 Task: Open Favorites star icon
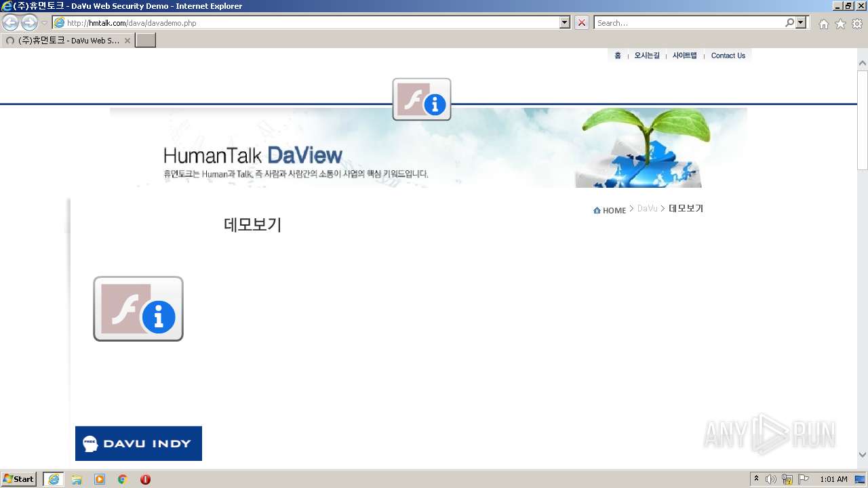pos(840,24)
